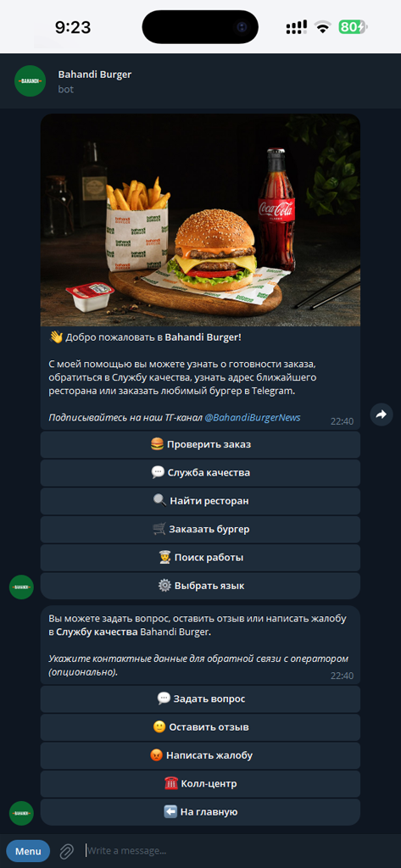The height and width of the screenshot is (868, 401).
Task: Open 💬 Служба качества option
Action: tap(200, 473)
